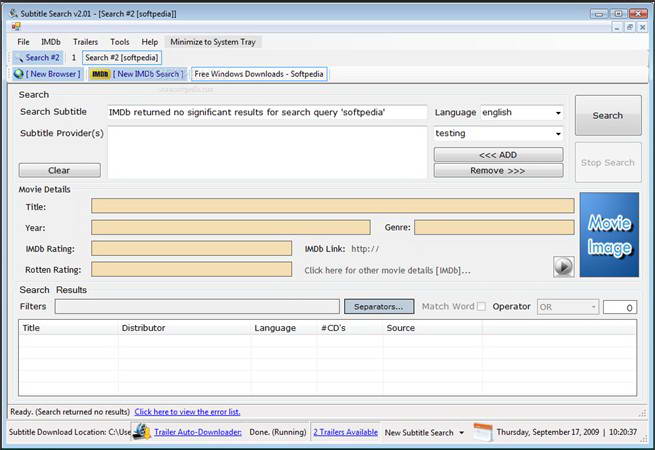Click the calendar icon in status bar
This screenshot has width=655, height=450.
pos(482,432)
